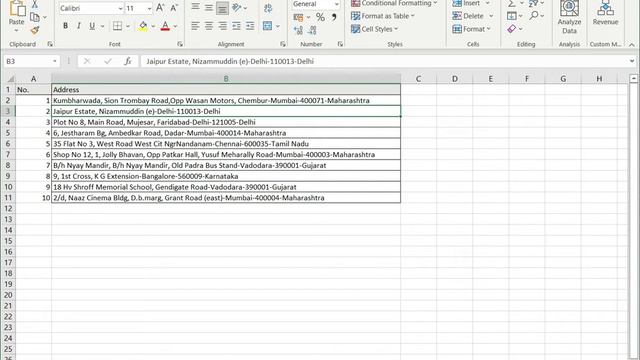Click the Revenue custom macro icon
This screenshot has height=360, width=640.
(605, 13)
